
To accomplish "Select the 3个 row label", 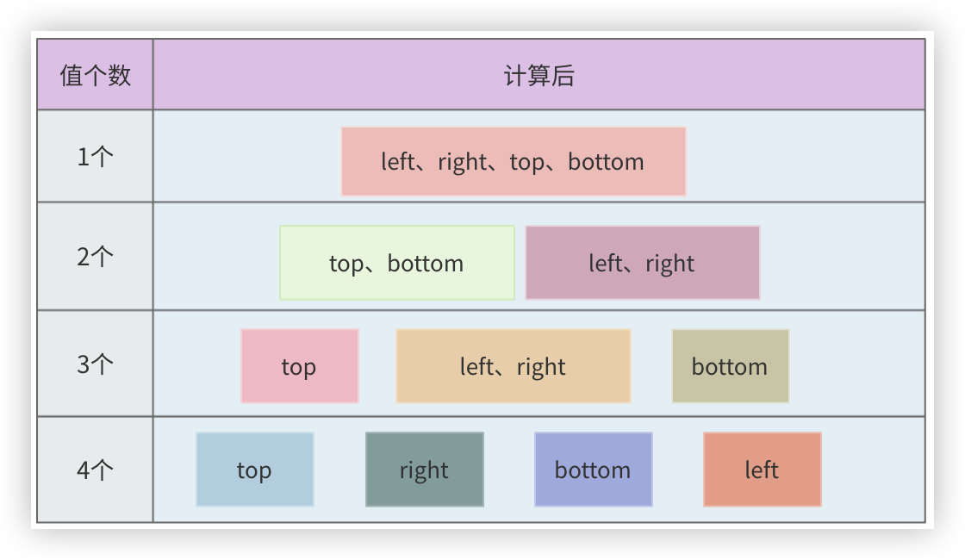I will coord(95,364).
